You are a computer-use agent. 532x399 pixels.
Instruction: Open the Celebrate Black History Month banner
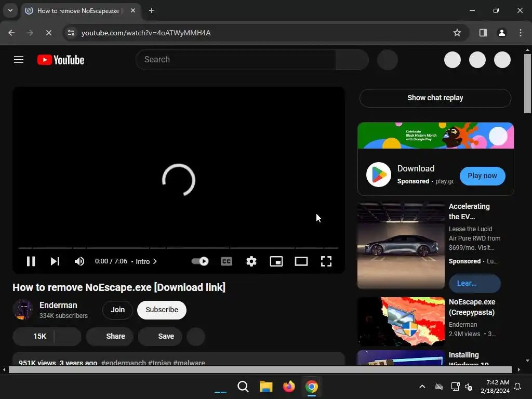(436, 136)
